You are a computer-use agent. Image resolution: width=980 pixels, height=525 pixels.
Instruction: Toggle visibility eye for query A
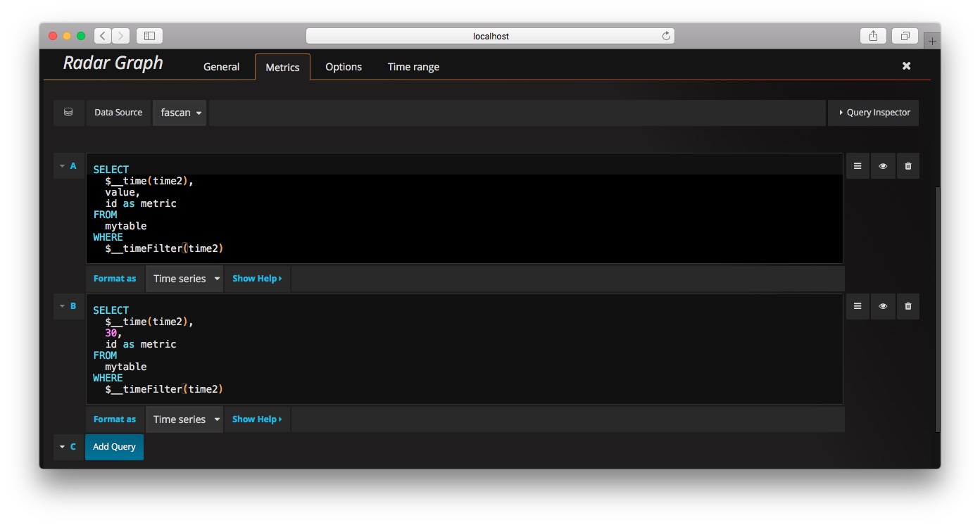pos(883,166)
